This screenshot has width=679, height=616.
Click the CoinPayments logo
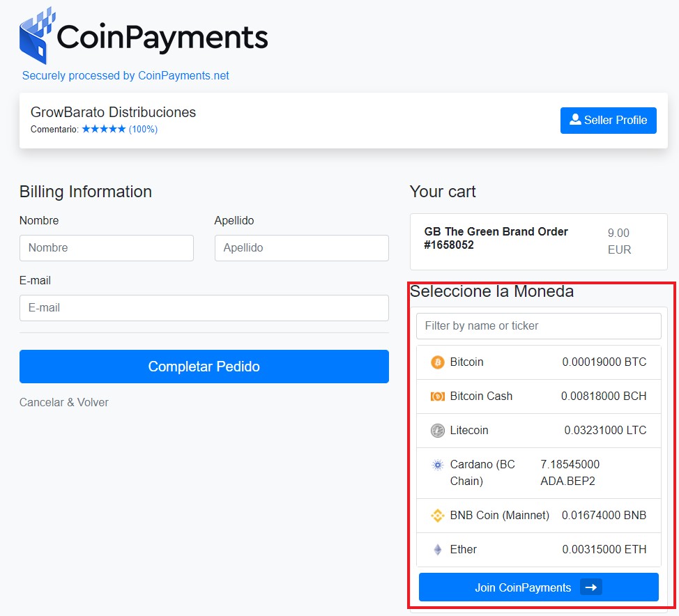(x=144, y=36)
